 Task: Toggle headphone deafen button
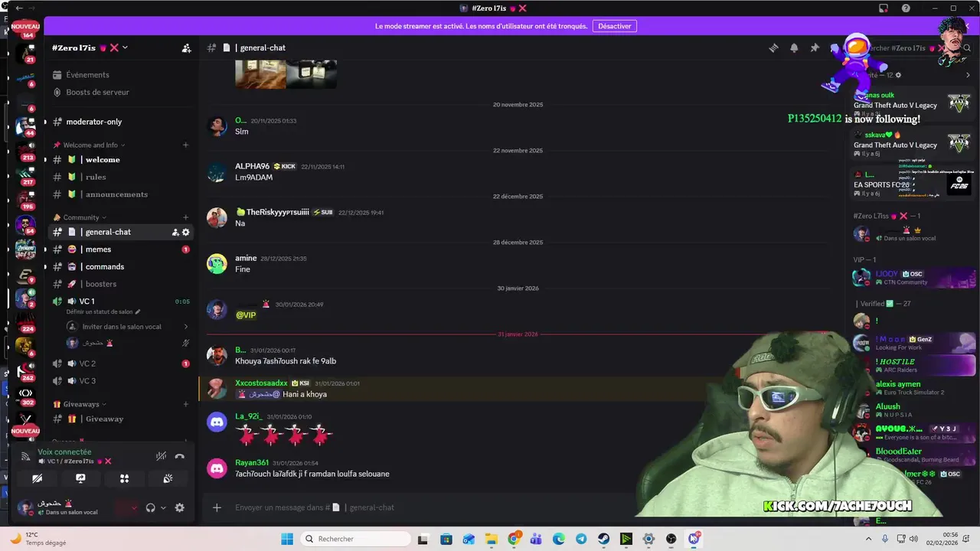[x=151, y=507]
